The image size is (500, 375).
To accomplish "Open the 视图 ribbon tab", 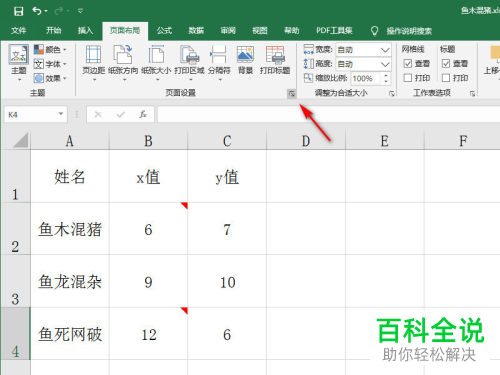I will click(260, 31).
